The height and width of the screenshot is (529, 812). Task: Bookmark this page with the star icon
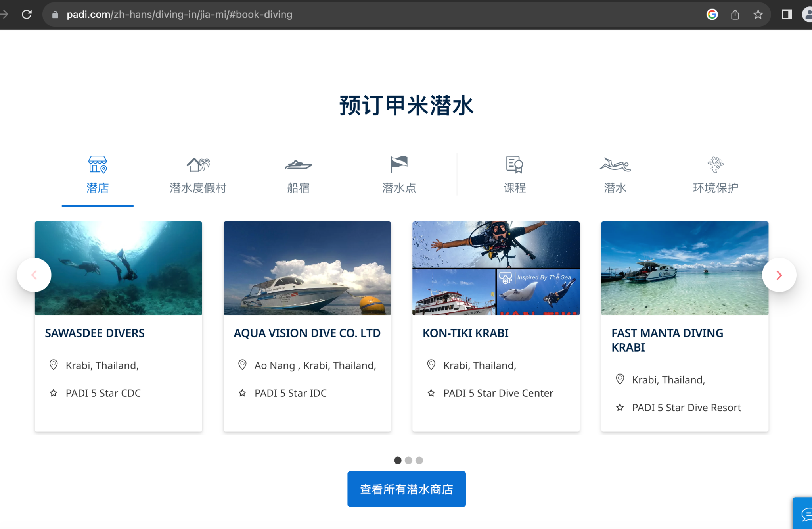(x=758, y=15)
